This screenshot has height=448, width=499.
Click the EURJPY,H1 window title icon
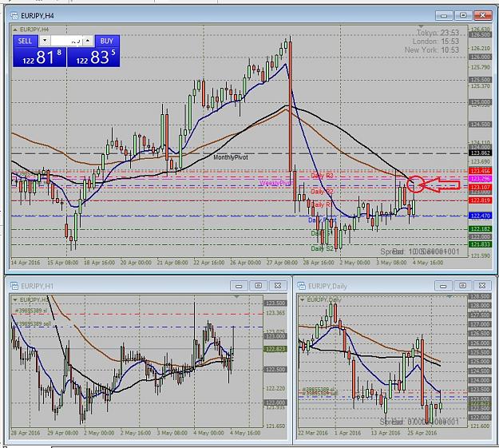point(14,286)
